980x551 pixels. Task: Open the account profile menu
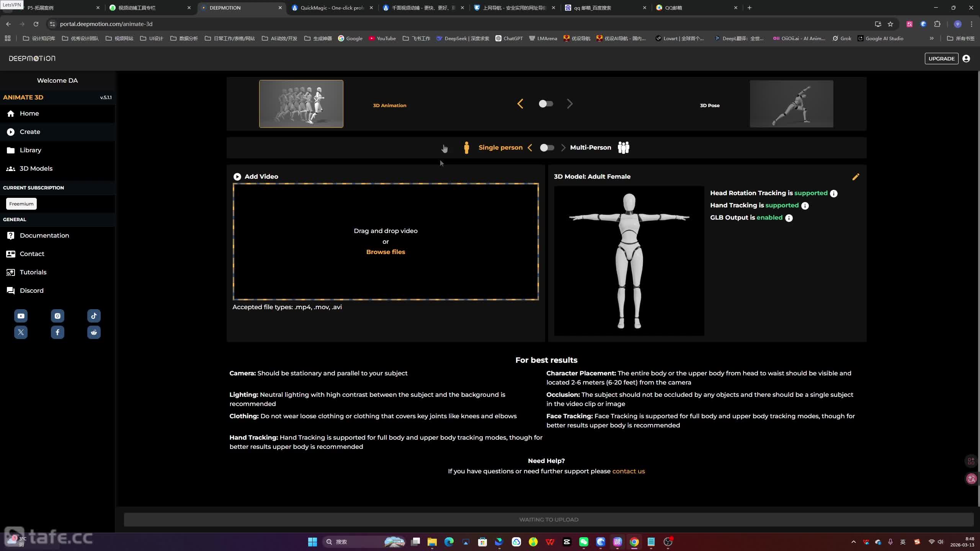pyautogui.click(x=966, y=59)
